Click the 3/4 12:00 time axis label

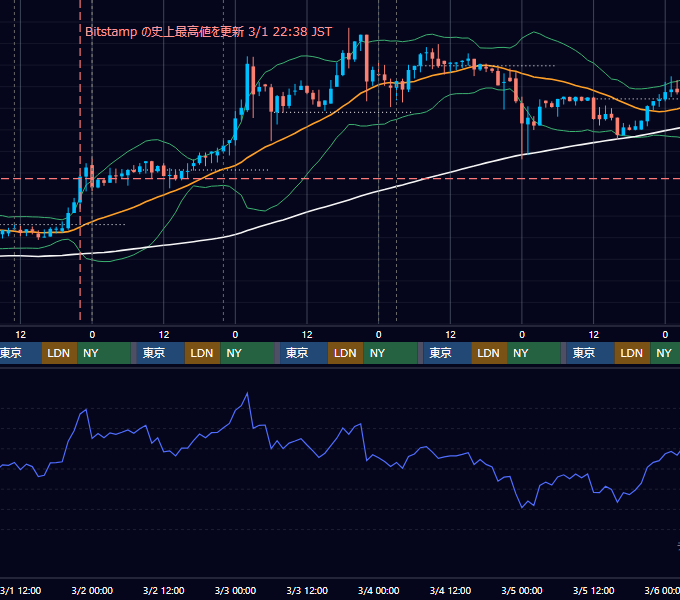coord(450,590)
